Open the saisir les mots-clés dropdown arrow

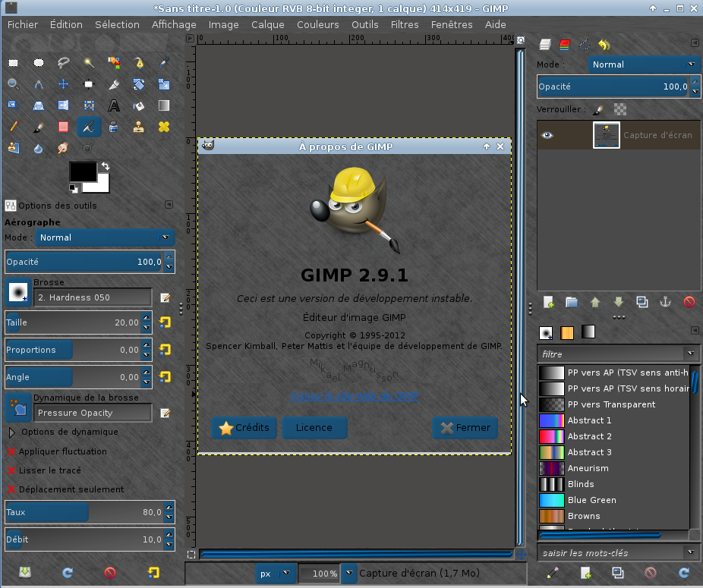pos(690,552)
